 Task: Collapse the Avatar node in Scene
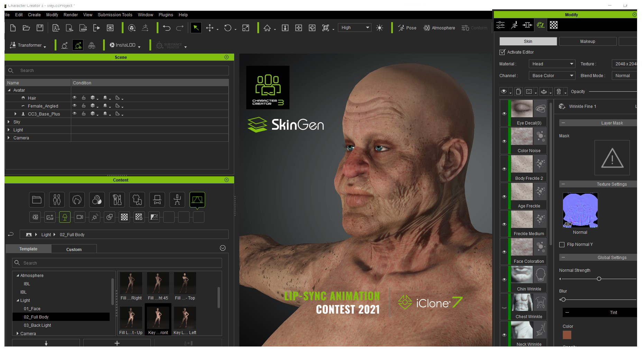pyautogui.click(x=9, y=90)
